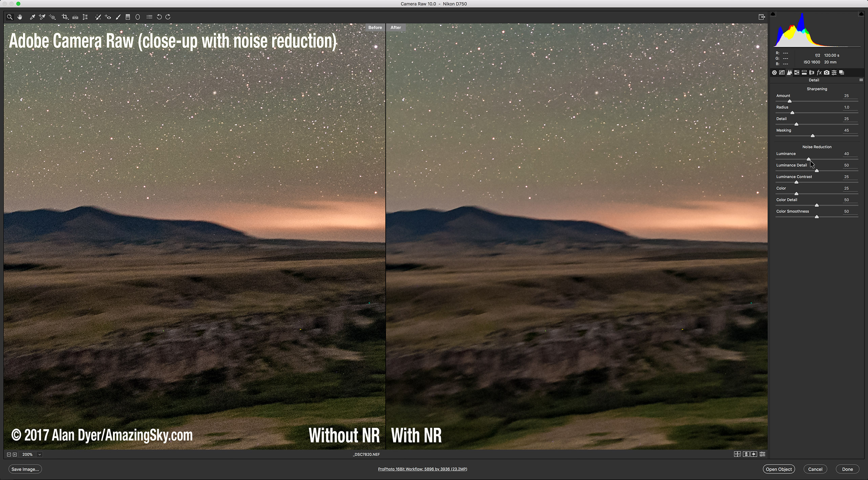Open the zoom level dropdown
868x480 pixels.
tap(40, 455)
